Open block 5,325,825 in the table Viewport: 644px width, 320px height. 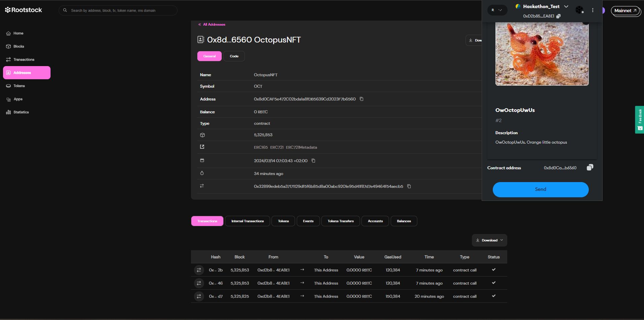pyautogui.click(x=240, y=296)
